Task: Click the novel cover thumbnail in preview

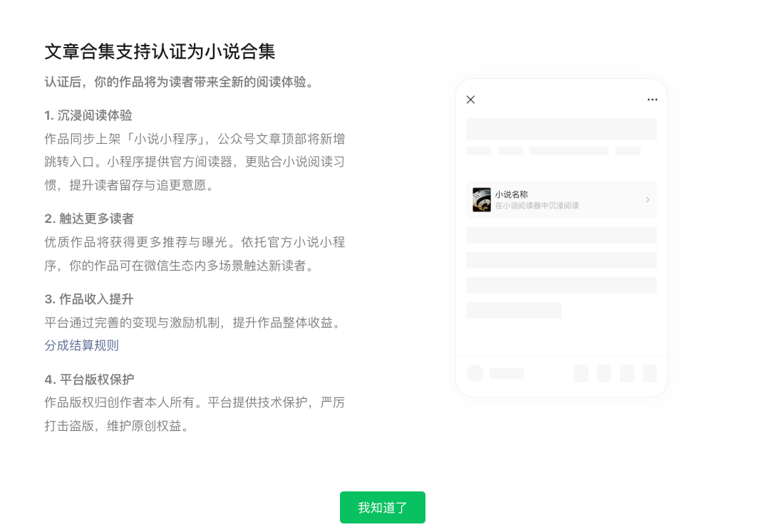Action: (x=482, y=199)
